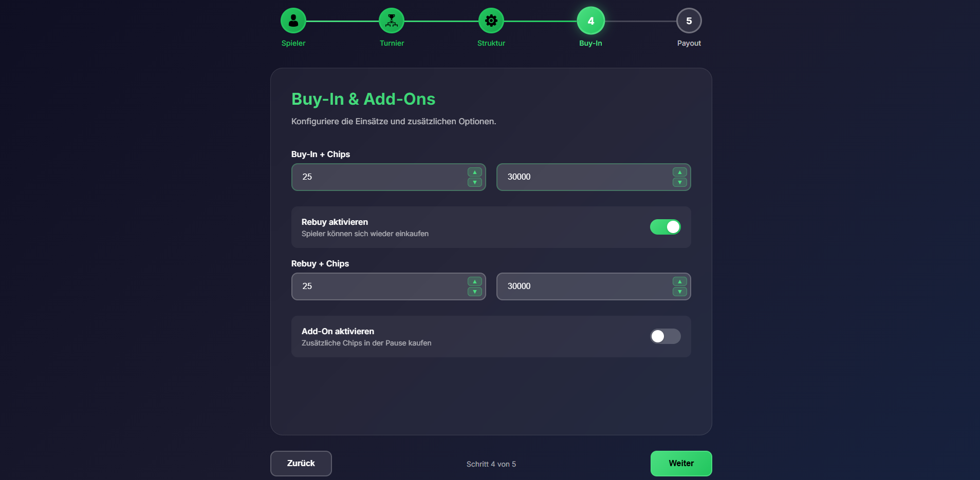This screenshot has width=980, height=480.
Task: Click the Buy-In chips stepper up arrow
Action: (679, 172)
